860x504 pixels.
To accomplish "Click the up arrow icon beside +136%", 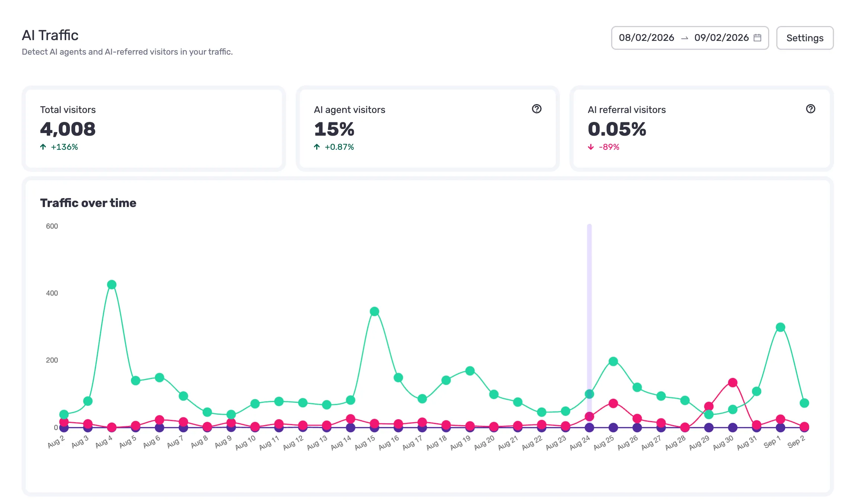I will pyautogui.click(x=43, y=147).
